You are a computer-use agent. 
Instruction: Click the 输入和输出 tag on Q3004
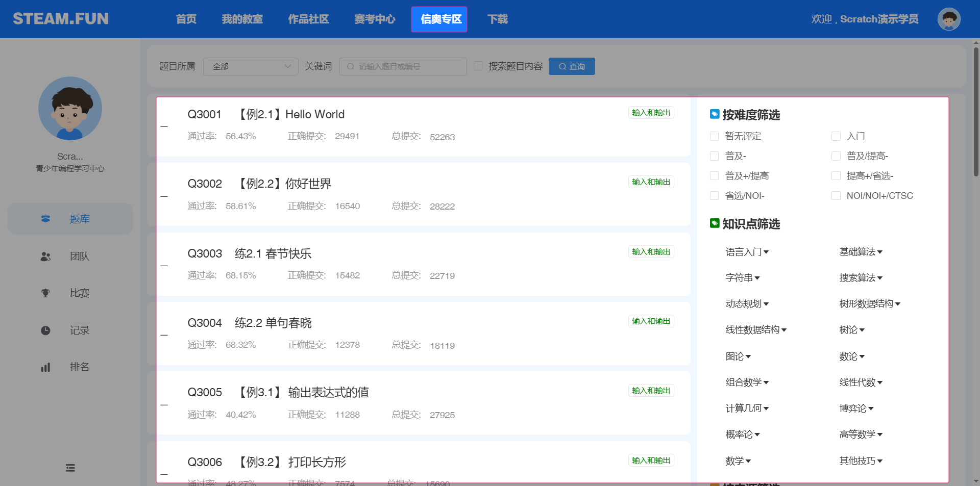pos(651,321)
